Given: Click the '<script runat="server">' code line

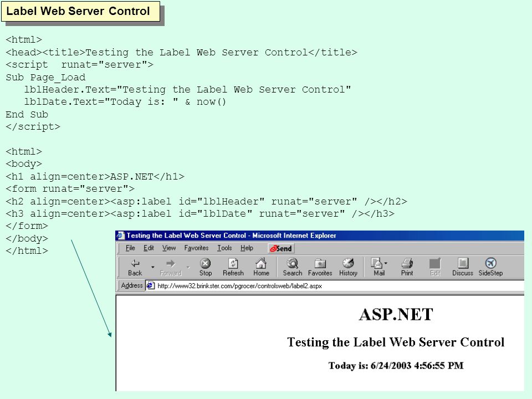Looking at the screenshot, I should point(79,64).
